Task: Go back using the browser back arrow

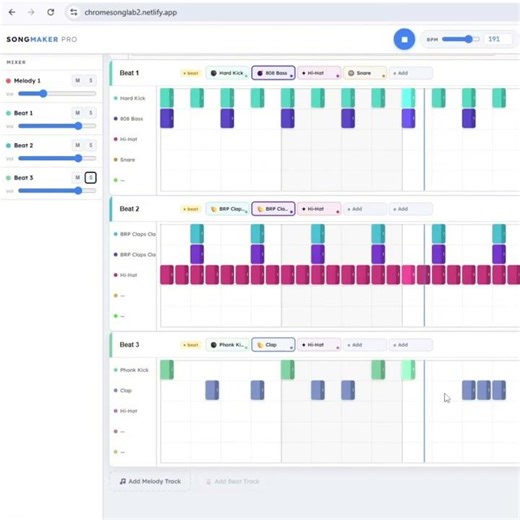Action: [12, 12]
